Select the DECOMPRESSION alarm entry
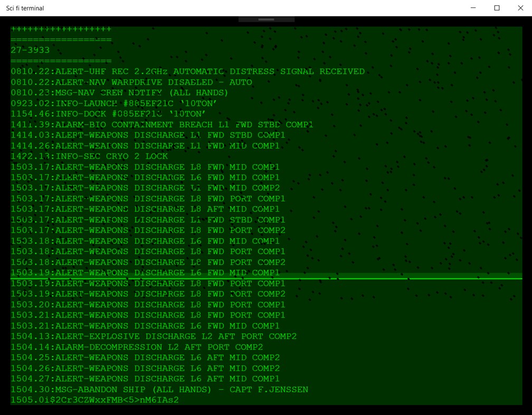This screenshot has height=415, width=532. (136, 347)
